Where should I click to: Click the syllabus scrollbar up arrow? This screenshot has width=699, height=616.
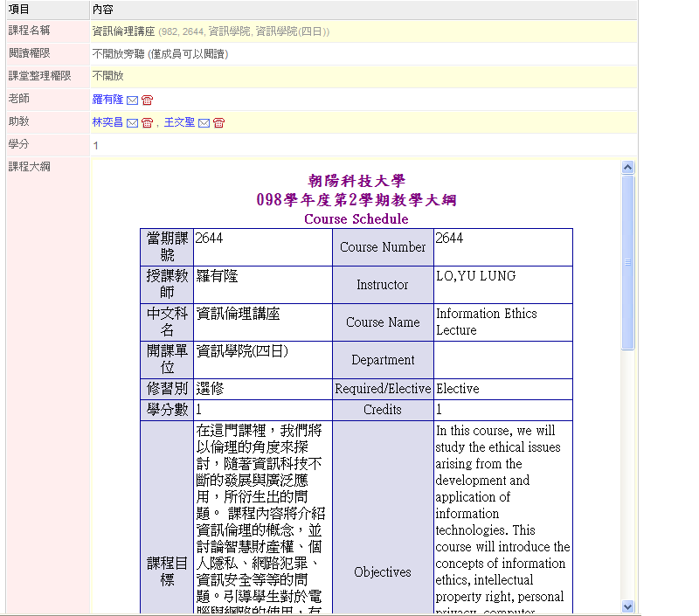[627, 167]
